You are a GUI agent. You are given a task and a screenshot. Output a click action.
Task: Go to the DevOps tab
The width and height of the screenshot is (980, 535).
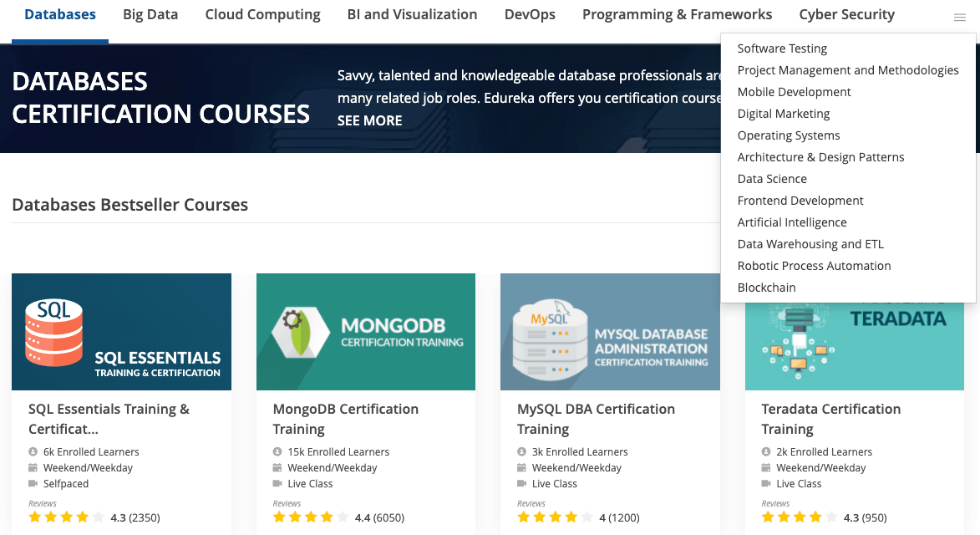(530, 14)
